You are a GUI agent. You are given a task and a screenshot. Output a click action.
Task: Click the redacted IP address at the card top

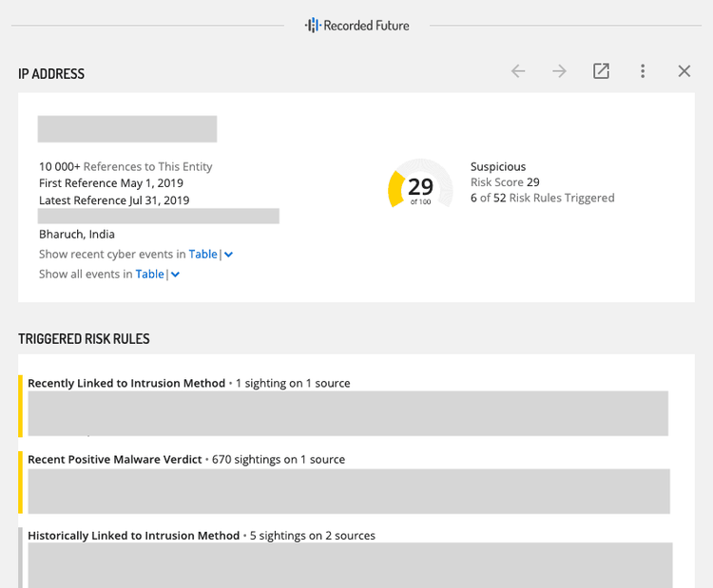(127, 129)
